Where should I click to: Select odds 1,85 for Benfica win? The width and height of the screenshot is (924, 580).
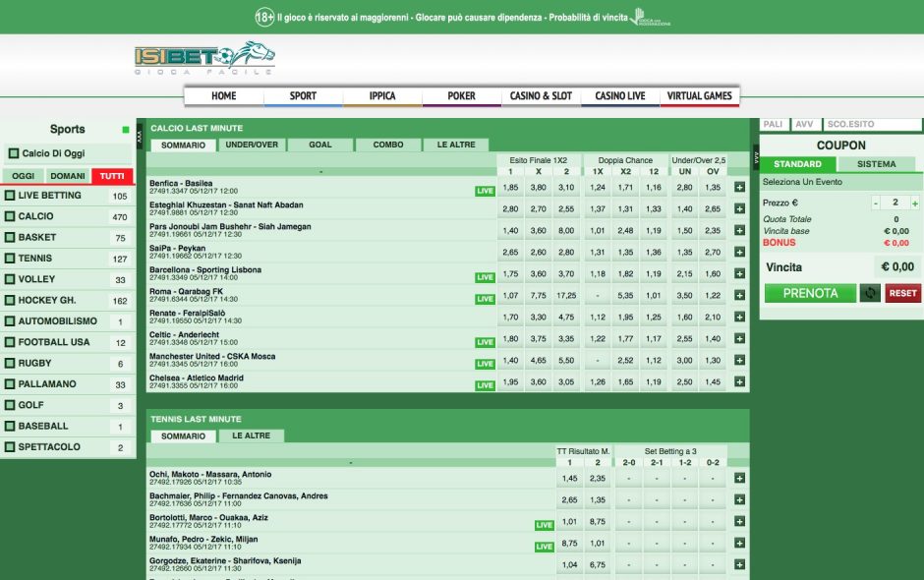[510, 188]
